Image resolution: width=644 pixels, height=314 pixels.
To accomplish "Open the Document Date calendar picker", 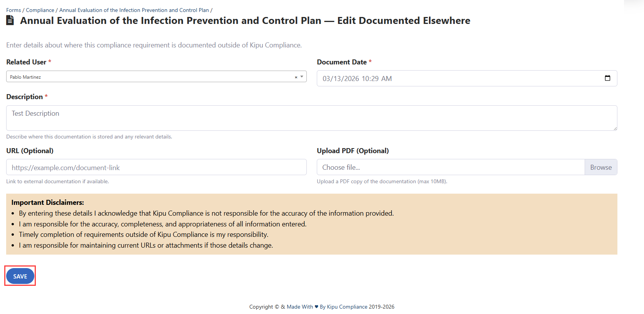I will tap(607, 78).
